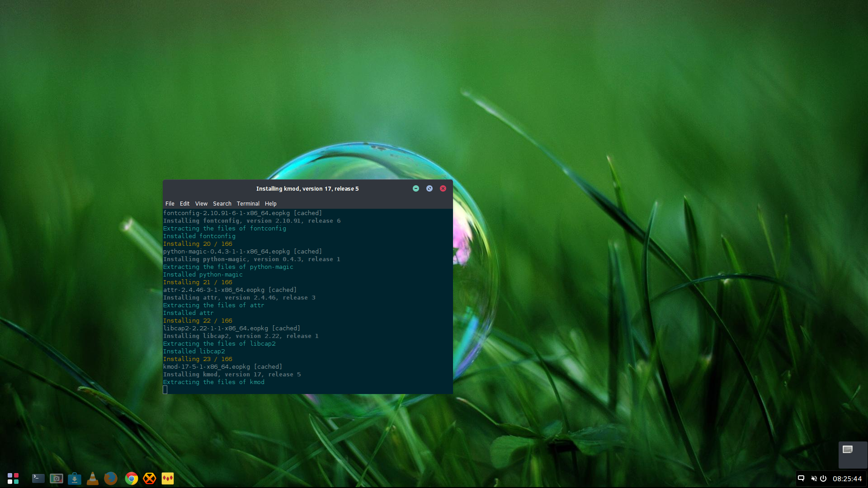The image size is (868, 488).
Task: Open the View menu in terminal
Action: click(201, 204)
